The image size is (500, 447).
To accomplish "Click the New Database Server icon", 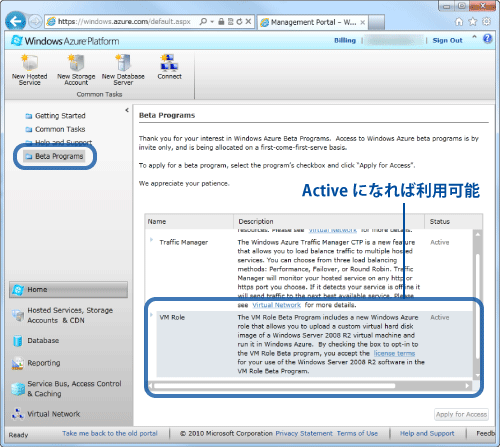I will pos(123,63).
